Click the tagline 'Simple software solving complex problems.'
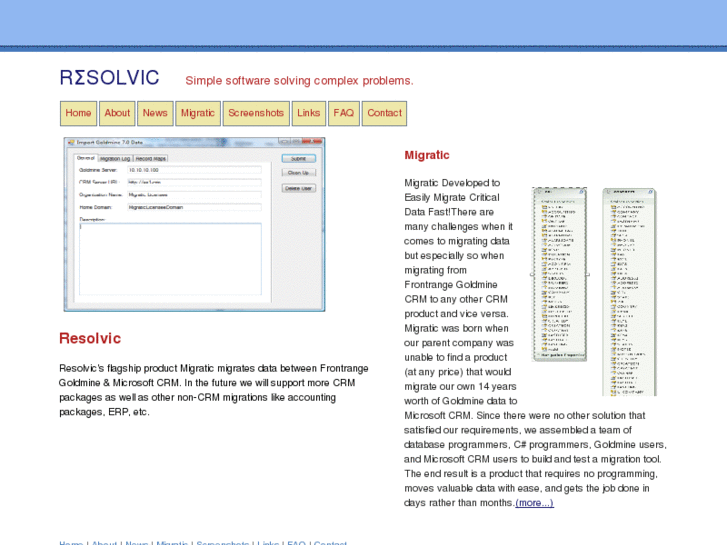Viewport: 727px width, 545px height. [299, 81]
